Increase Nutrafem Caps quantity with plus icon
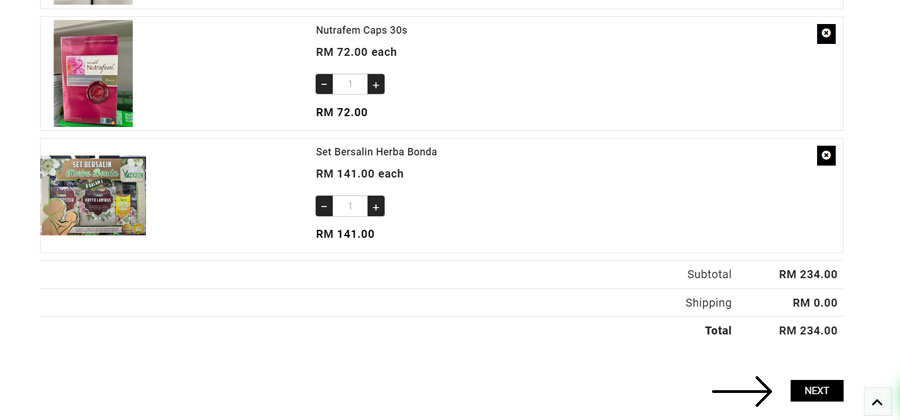Screen dimensions: 900x420 click(376, 84)
